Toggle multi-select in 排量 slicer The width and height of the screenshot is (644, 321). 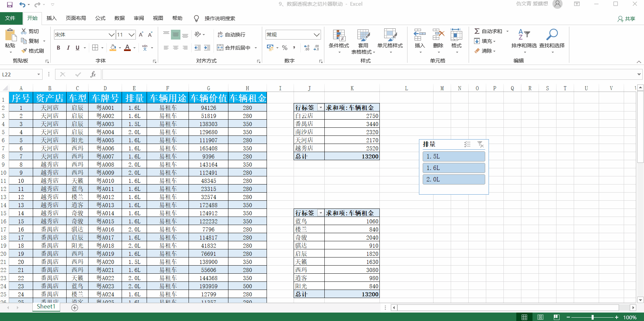coord(467,144)
